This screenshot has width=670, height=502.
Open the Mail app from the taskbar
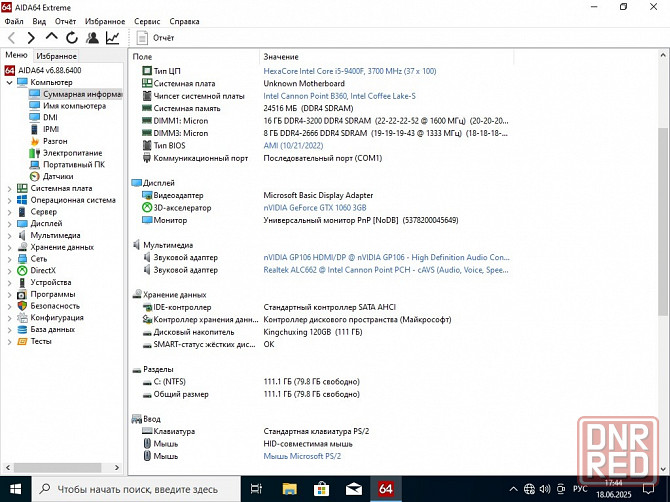click(354, 489)
